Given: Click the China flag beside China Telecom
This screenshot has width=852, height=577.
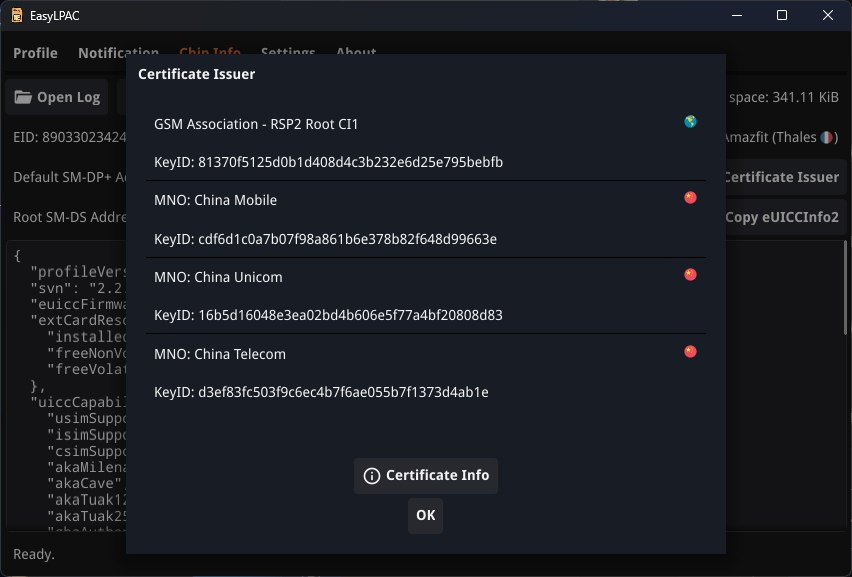Looking at the screenshot, I should click(x=690, y=352).
